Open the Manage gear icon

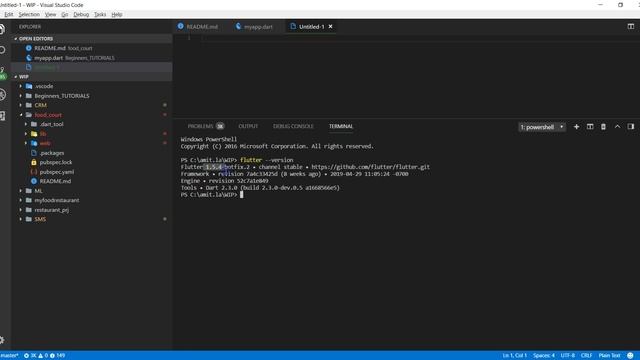pos(2,340)
